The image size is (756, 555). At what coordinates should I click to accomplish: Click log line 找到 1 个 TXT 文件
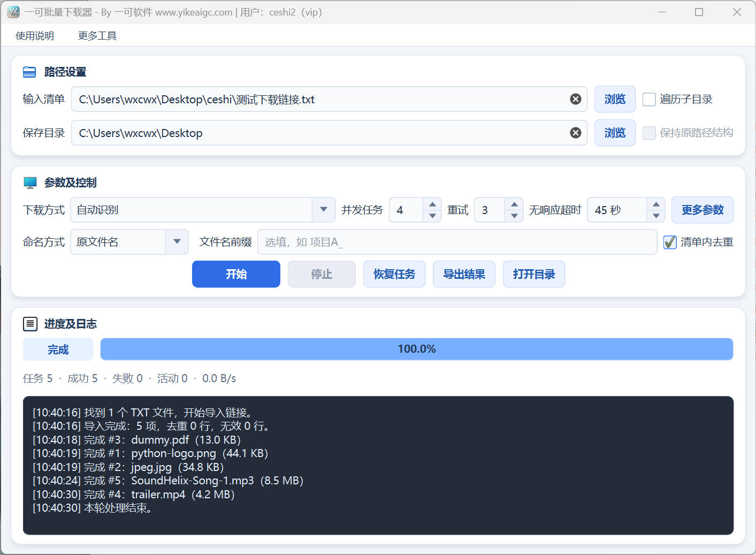(x=142, y=413)
